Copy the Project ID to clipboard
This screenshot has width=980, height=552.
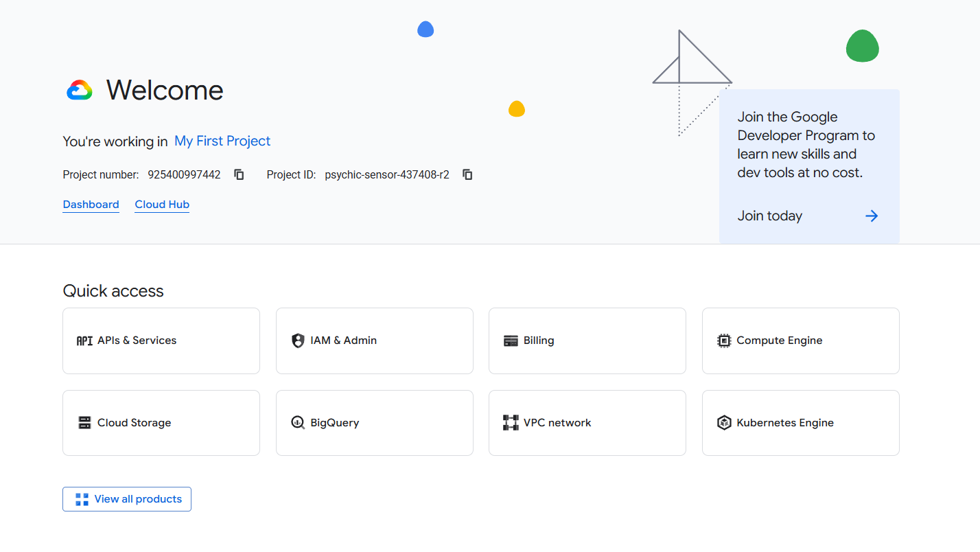(467, 174)
